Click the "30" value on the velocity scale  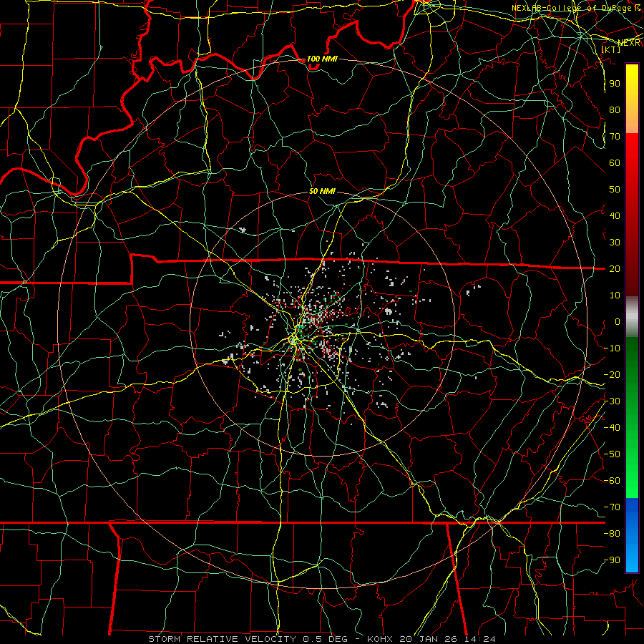pyautogui.click(x=615, y=243)
